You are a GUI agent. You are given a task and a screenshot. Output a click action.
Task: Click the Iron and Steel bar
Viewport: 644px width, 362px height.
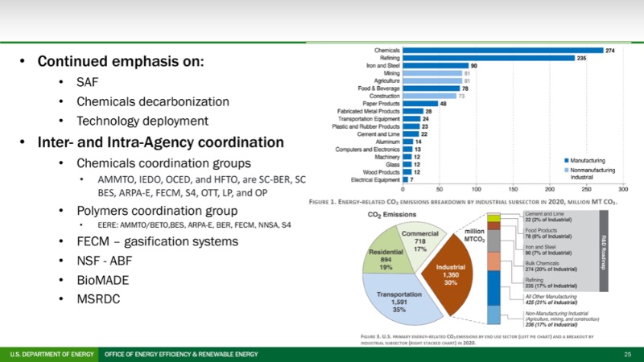click(435, 66)
